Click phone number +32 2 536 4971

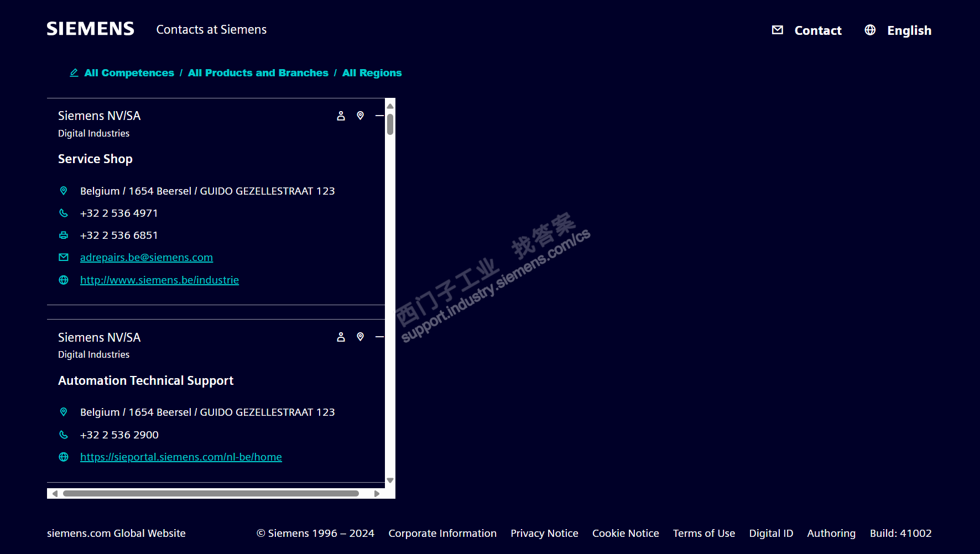point(119,213)
